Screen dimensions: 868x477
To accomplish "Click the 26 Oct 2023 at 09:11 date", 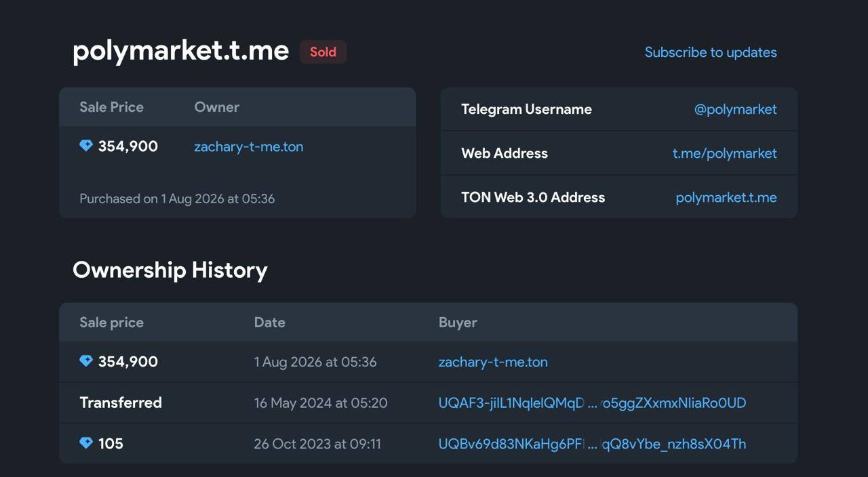I will point(317,444).
